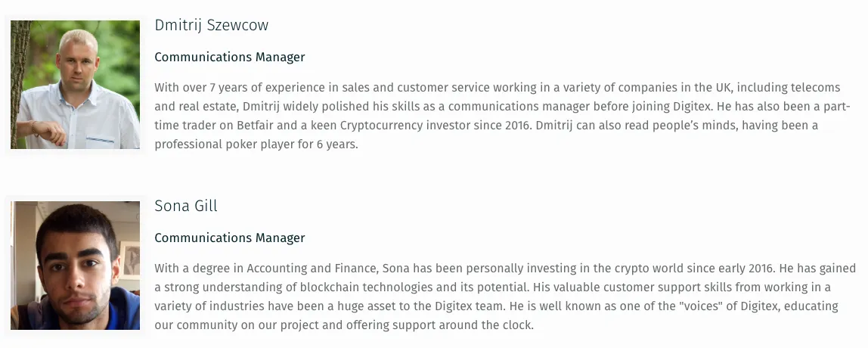Click Dmitrij Szewcow's profile photo
The width and height of the screenshot is (868, 348).
76,85
